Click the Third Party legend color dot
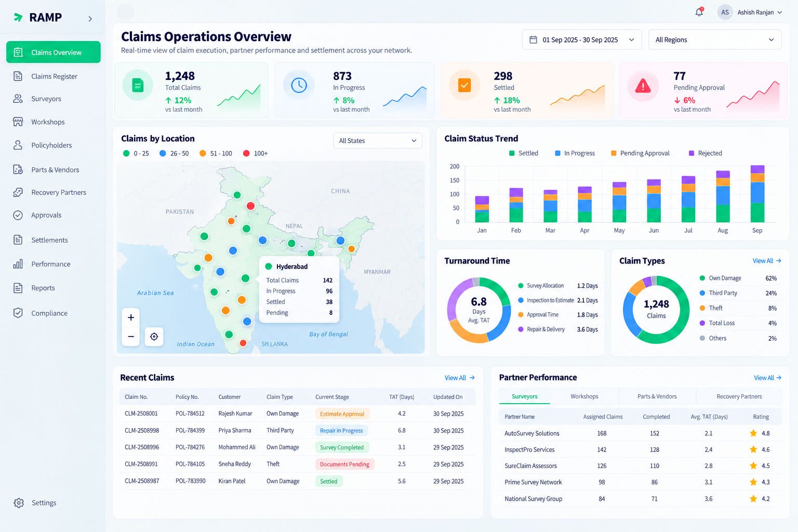This screenshot has height=532, width=798. click(702, 293)
